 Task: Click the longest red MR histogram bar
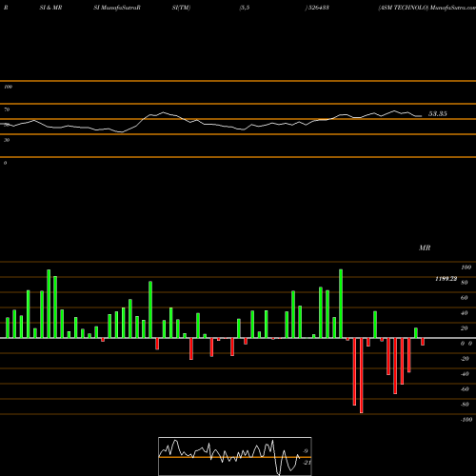pyautogui.click(x=361, y=375)
